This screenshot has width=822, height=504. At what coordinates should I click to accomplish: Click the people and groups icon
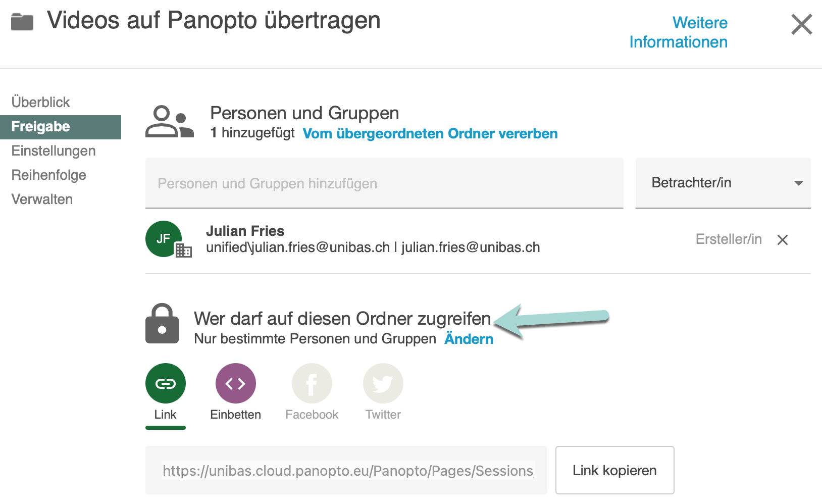tap(170, 122)
